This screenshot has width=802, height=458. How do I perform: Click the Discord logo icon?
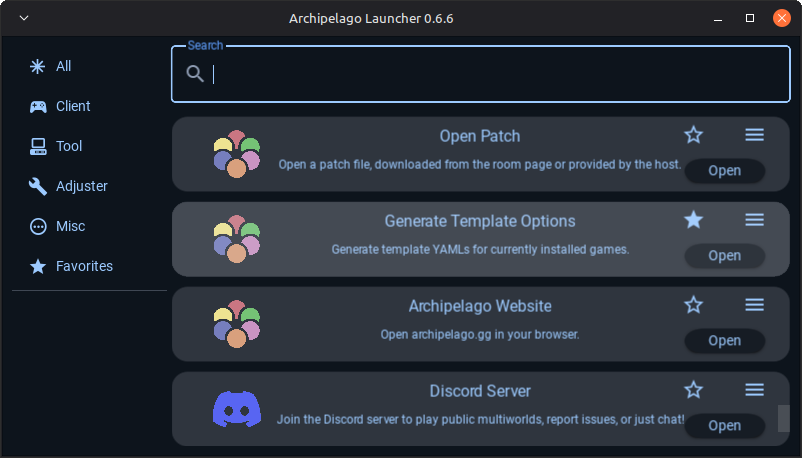coord(237,409)
